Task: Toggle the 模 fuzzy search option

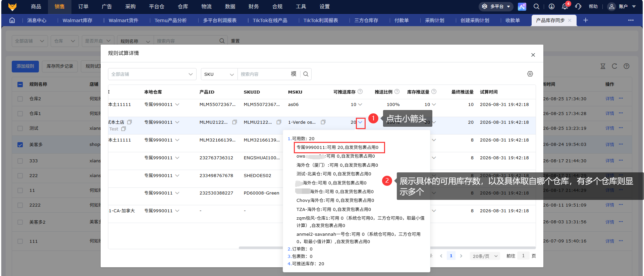Action: pos(293,74)
